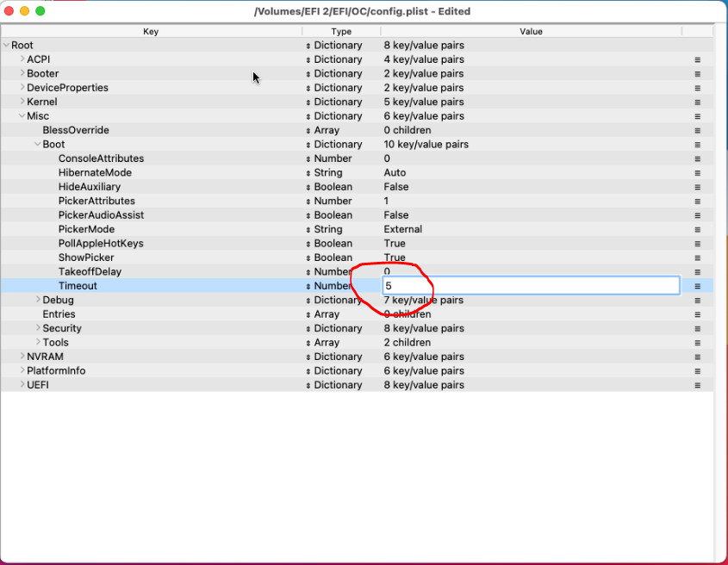Select the PollAppleHotKeys True value

pyautogui.click(x=395, y=243)
